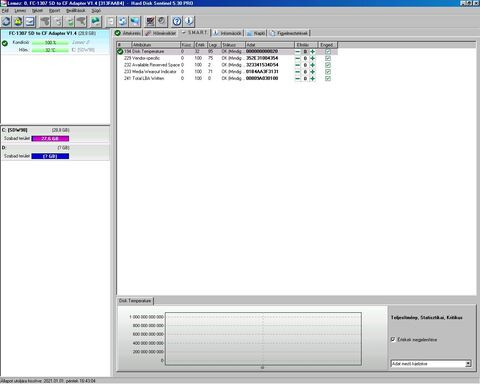Increase offset for Disk Temperature with plus
The height and width of the screenshot is (384, 480).
312,51
